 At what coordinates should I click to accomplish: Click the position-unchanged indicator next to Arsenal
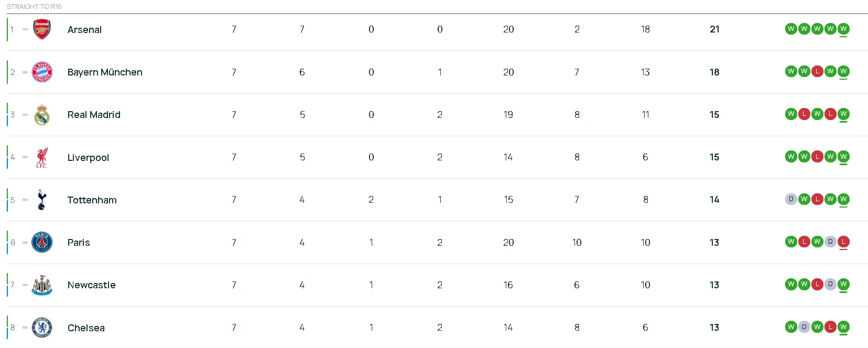[25, 30]
